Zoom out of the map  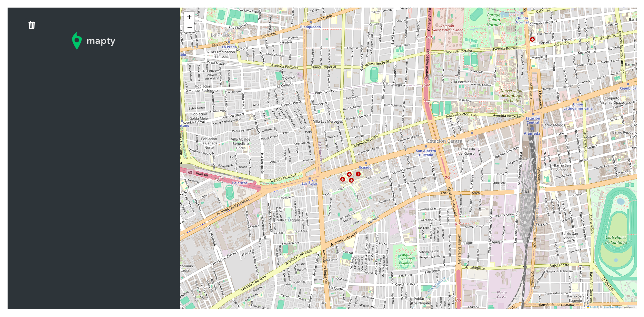tap(189, 27)
